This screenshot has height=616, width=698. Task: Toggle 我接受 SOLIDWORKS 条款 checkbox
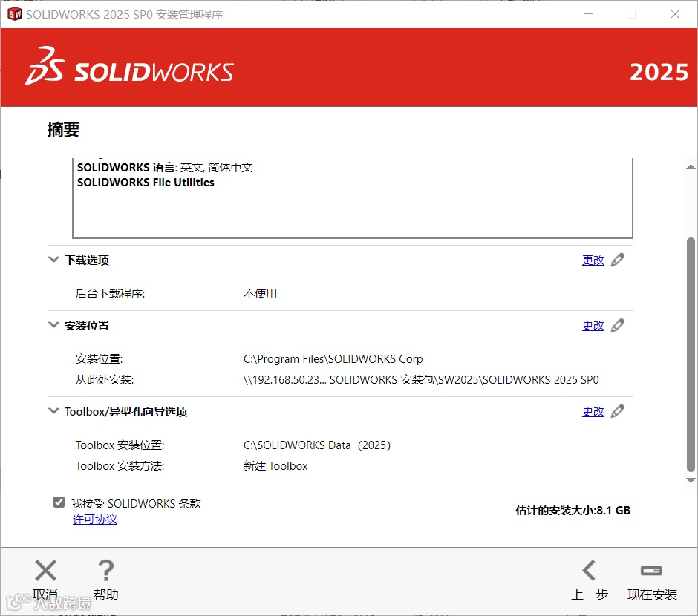point(59,502)
